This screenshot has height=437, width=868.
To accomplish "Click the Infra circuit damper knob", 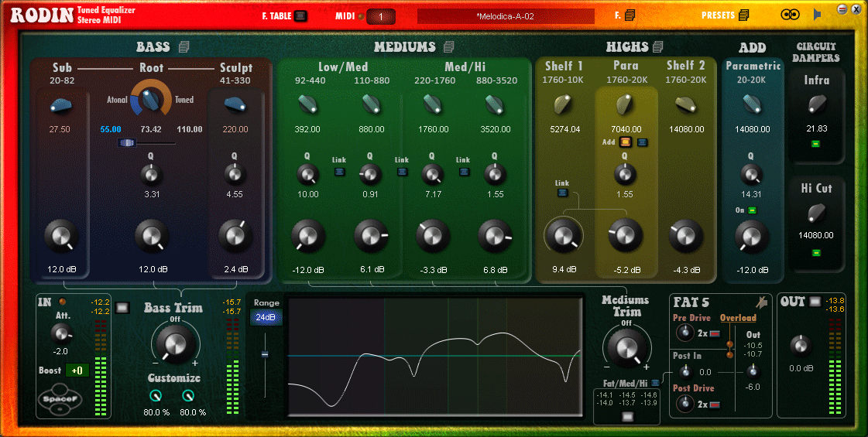I will 817,104.
